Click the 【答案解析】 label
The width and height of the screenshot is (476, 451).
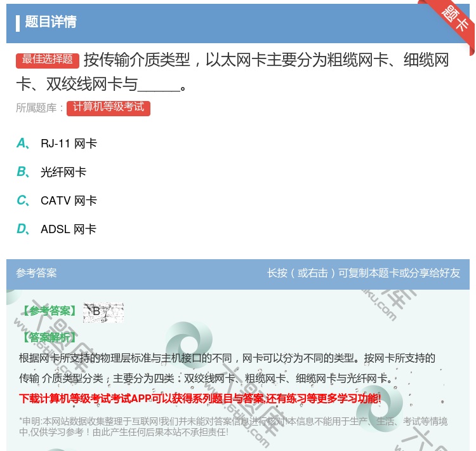(x=50, y=337)
